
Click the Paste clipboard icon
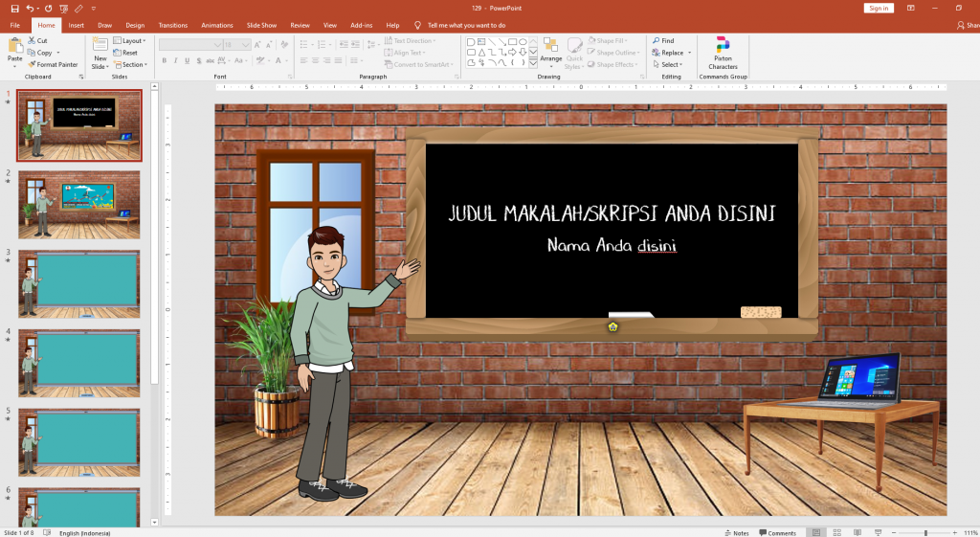click(x=15, y=45)
